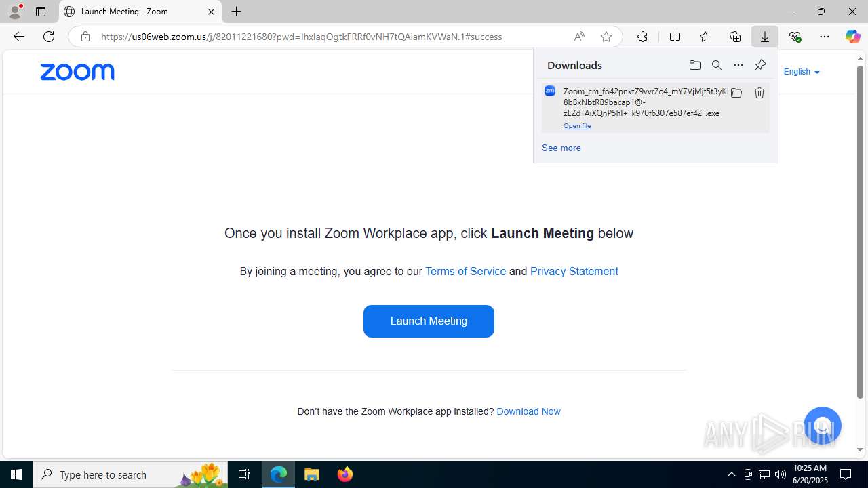Open the Extensions puzzle icon
This screenshot has height=488, width=868.
pyautogui.click(x=642, y=37)
